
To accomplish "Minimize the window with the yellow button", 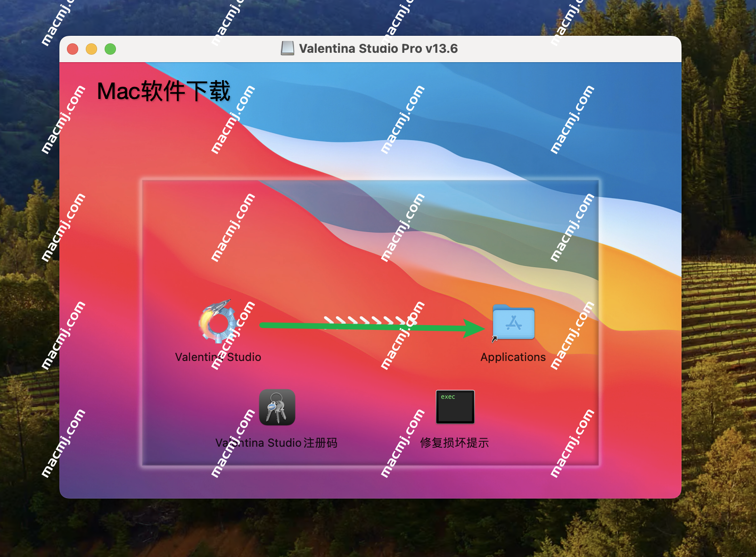I will (91, 49).
